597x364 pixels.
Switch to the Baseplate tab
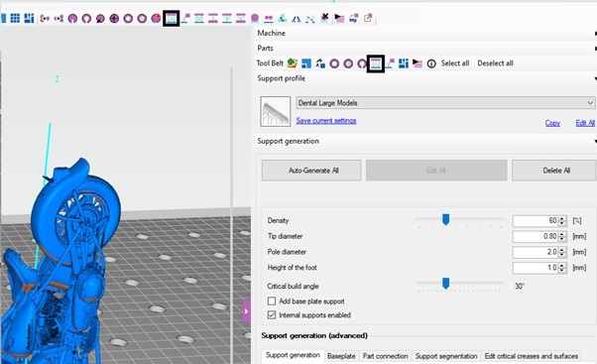click(341, 356)
